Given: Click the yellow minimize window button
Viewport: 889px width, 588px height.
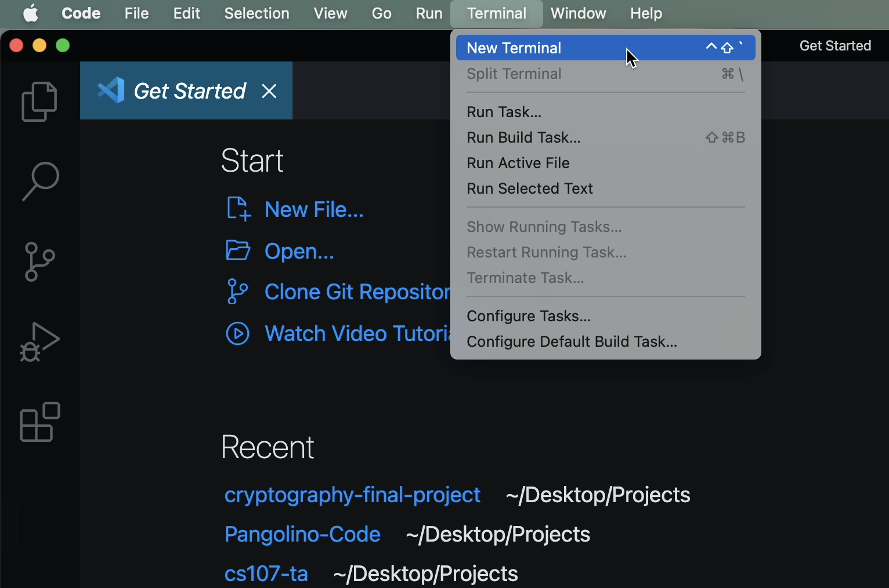Looking at the screenshot, I should [x=39, y=45].
